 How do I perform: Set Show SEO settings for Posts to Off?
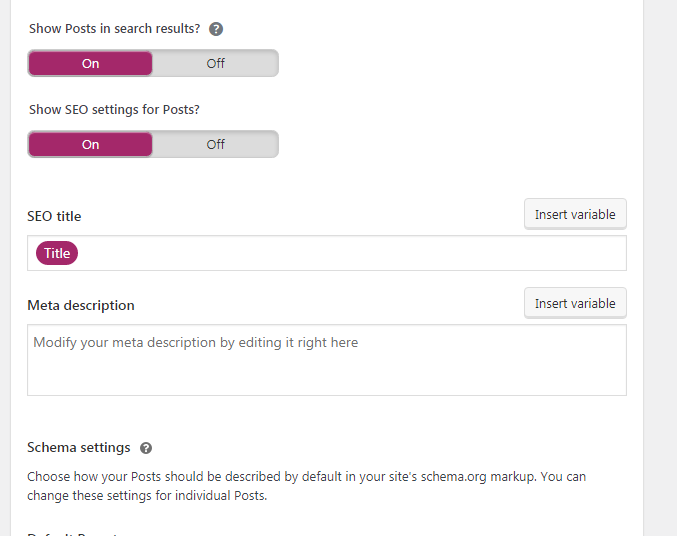point(215,144)
